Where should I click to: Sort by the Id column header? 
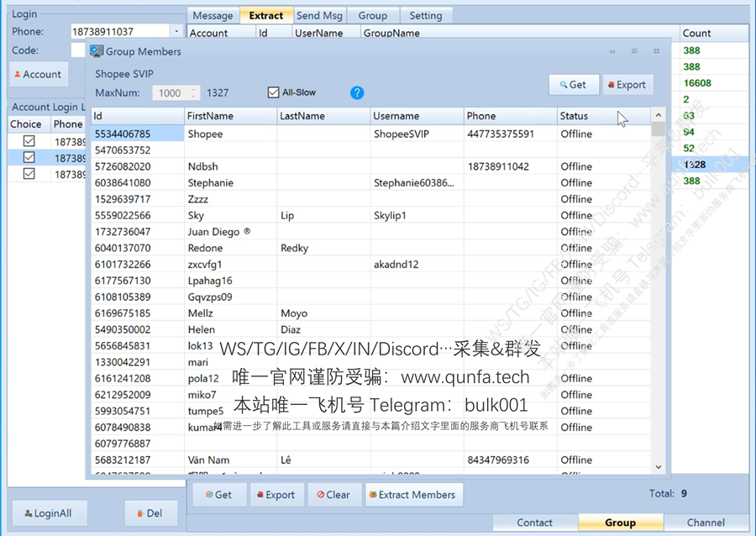coord(138,116)
